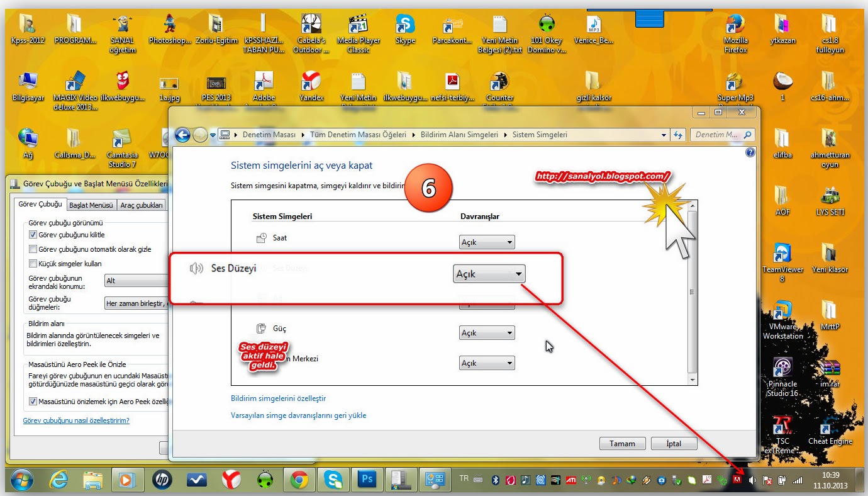This screenshot has width=868, height=496.
Task: Toggle the 'Görev çubuğunu kilitle' checkbox
Action: coord(33,234)
